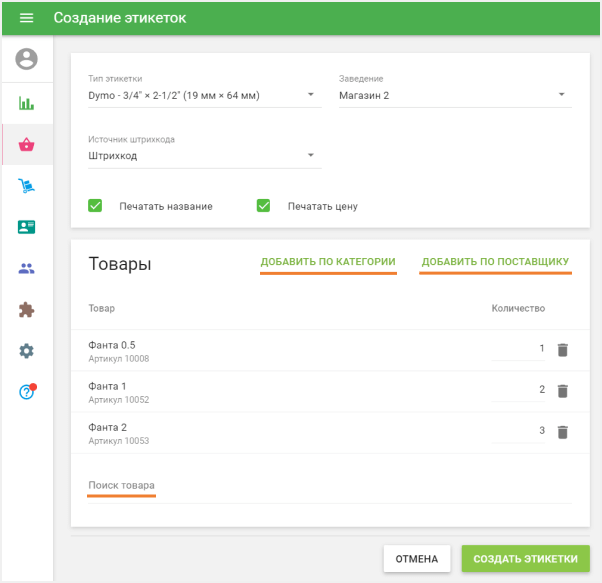This screenshot has width=602, height=583.
Task: Click Добавить по категории link
Action: pyautogui.click(x=328, y=263)
